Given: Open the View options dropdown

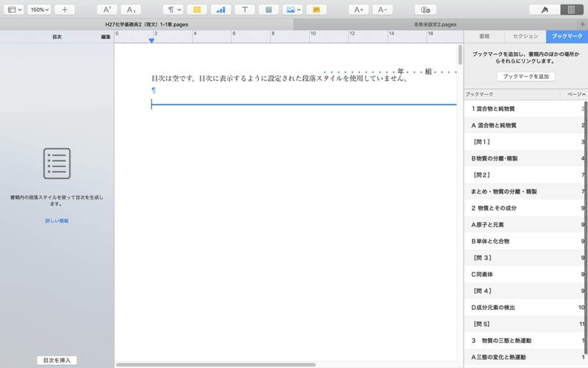Looking at the screenshot, I should 14,10.
